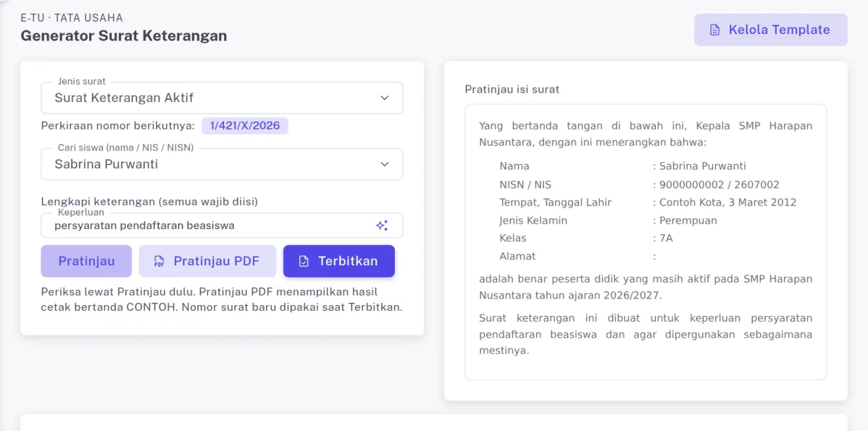Click the name value ': Sabrina Purwanti' in preview
The height and width of the screenshot is (431, 868).
(699, 166)
